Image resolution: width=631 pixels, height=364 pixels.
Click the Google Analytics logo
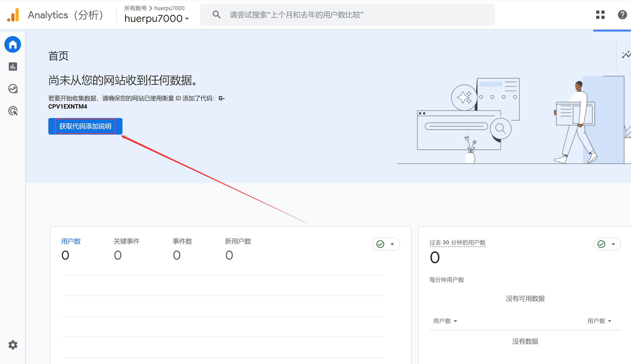13,15
